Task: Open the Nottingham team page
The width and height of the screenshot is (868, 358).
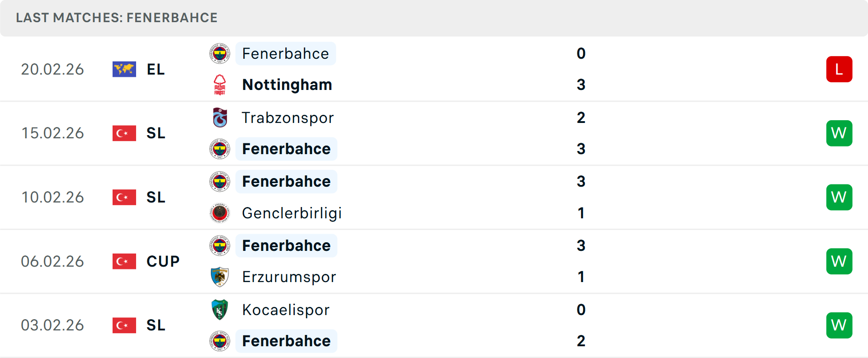Action: 287,85
